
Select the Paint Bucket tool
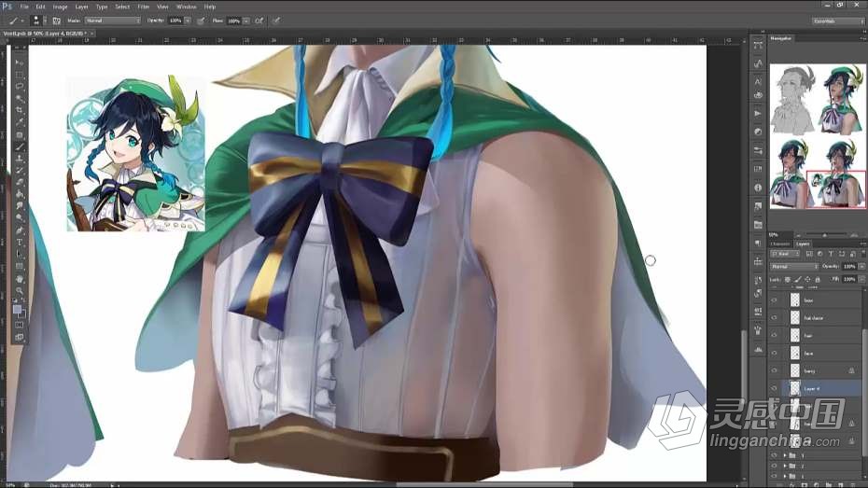click(20, 194)
